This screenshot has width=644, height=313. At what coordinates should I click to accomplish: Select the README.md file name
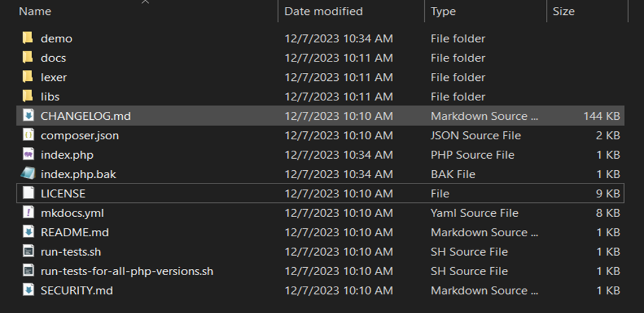tap(75, 232)
